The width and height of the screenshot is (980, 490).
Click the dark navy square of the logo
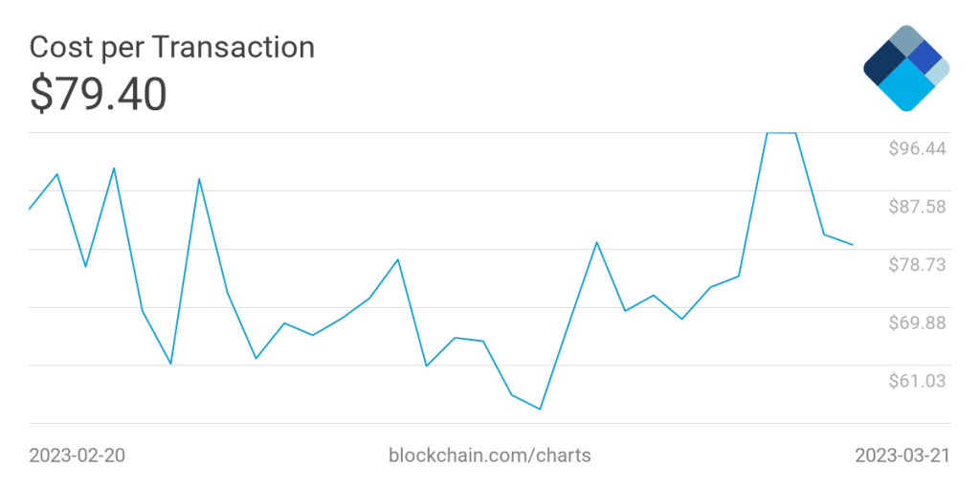click(884, 67)
